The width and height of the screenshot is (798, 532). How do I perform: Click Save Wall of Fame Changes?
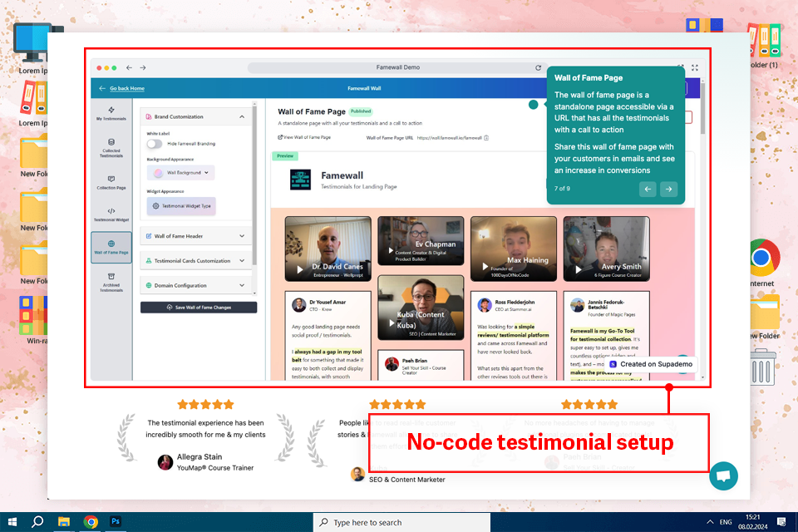199,308
